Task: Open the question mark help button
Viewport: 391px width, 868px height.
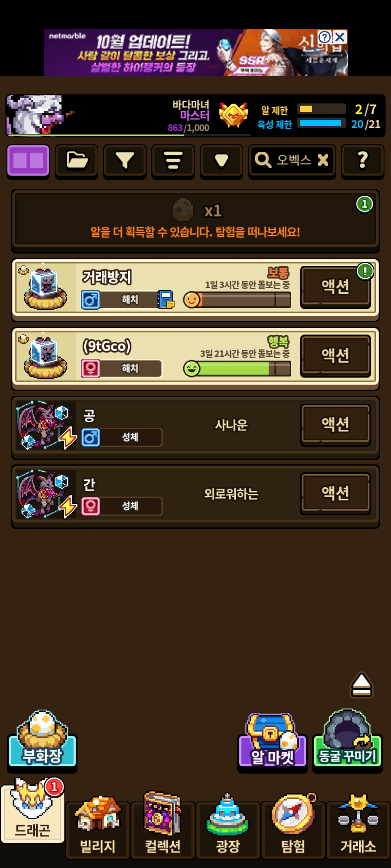Action: pos(362,161)
